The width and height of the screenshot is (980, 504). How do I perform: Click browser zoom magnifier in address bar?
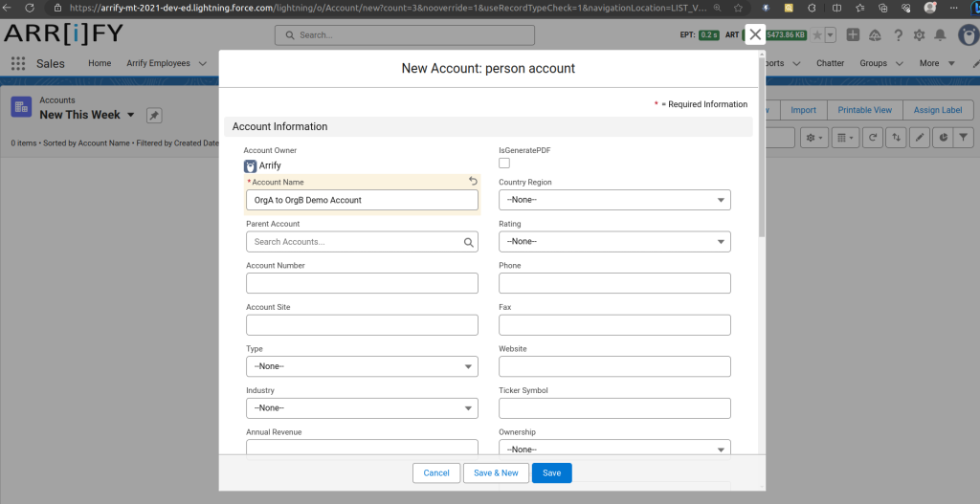(718, 8)
